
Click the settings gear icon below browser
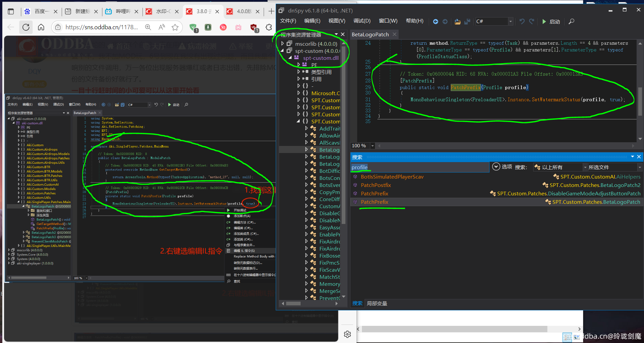tap(347, 334)
